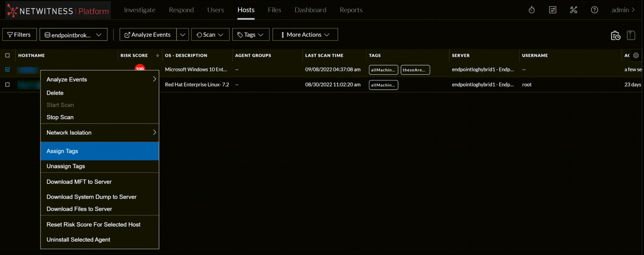644x255 pixels.
Task: Sort by the Last Scan Time header
Action: [x=324, y=56]
